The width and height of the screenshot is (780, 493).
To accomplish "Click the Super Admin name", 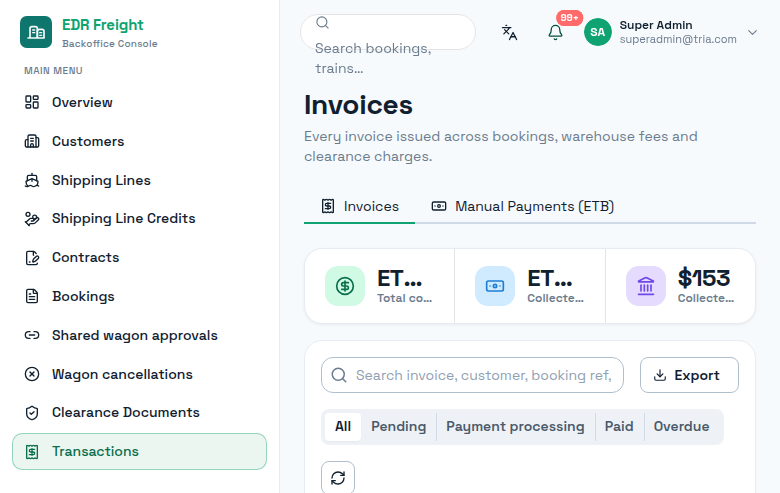I will [656, 25].
